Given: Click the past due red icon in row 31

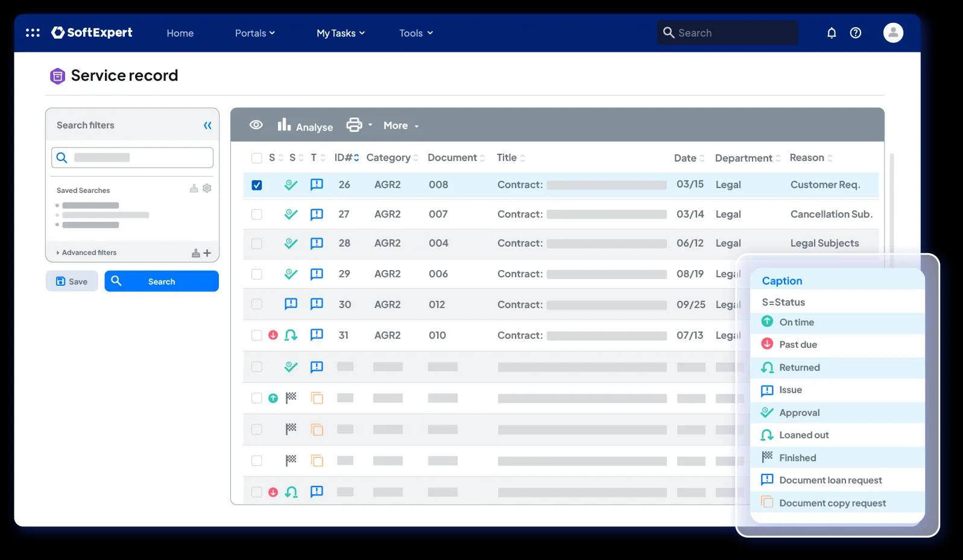Looking at the screenshot, I should coord(273,335).
